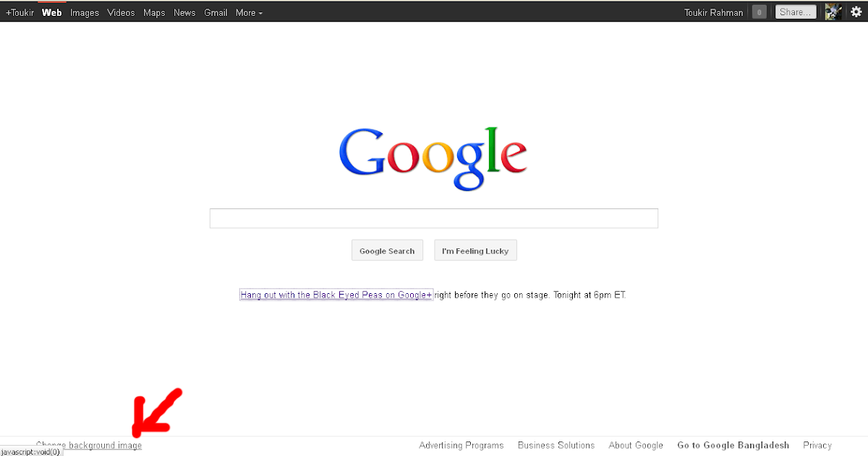This screenshot has height=456, width=868.
Task: Click the Share... button
Action: click(x=796, y=12)
